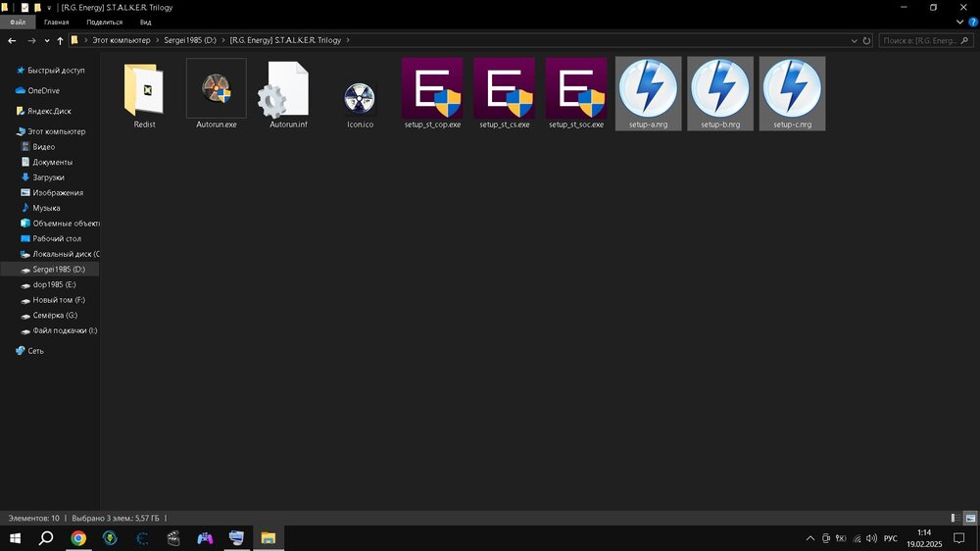Expand the address bar history dropdown
This screenshot has height=551, width=980.
(x=855, y=40)
